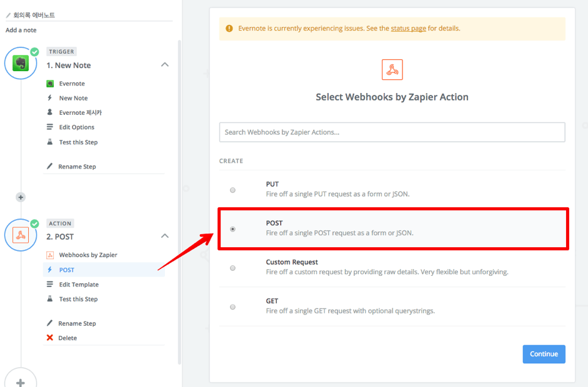Click the zap title 회의록 에버노트
This screenshot has height=387, width=588.
pyautogui.click(x=34, y=15)
